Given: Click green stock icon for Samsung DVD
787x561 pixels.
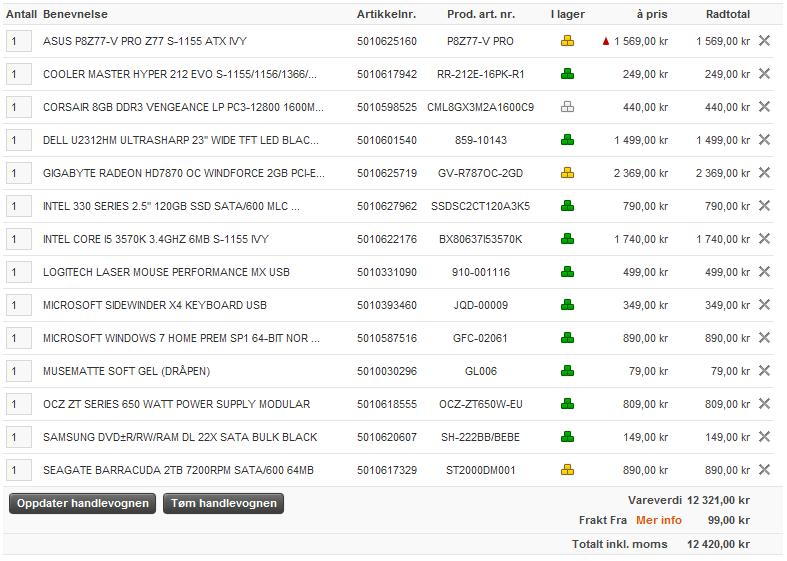Looking at the screenshot, I should [567, 437].
